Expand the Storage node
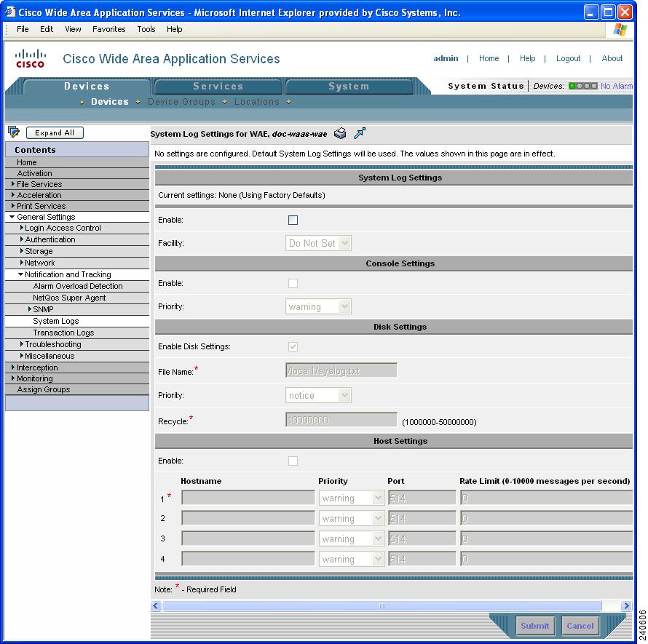The image size is (648, 644). point(22,251)
